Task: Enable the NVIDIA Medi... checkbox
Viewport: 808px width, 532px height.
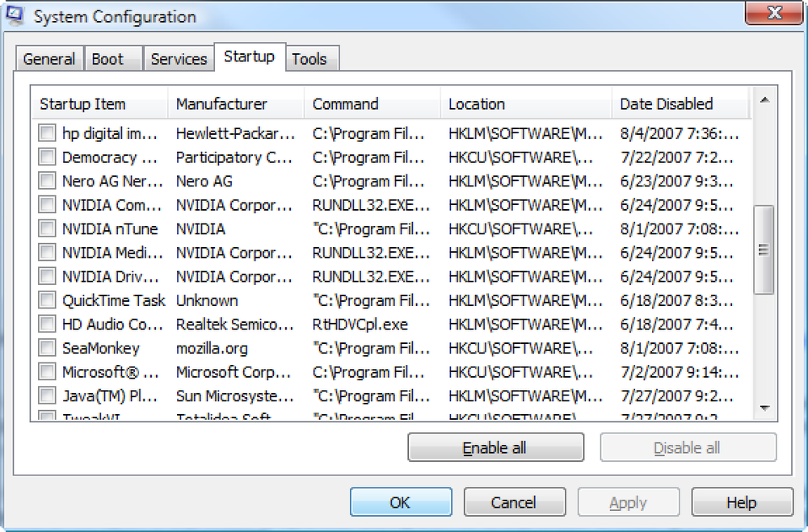Action: pyautogui.click(x=47, y=253)
